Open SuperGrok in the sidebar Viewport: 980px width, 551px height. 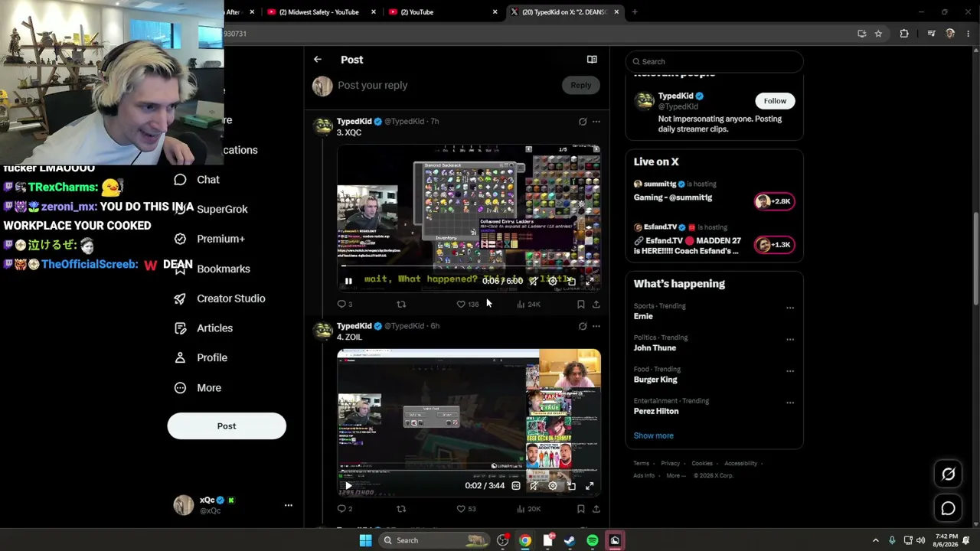[211, 209]
